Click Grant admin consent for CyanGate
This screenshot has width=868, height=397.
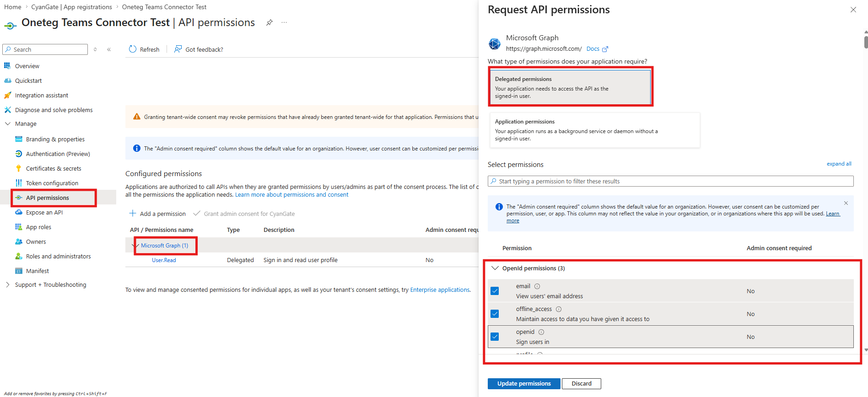pyautogui.click(x=244, y=214)
